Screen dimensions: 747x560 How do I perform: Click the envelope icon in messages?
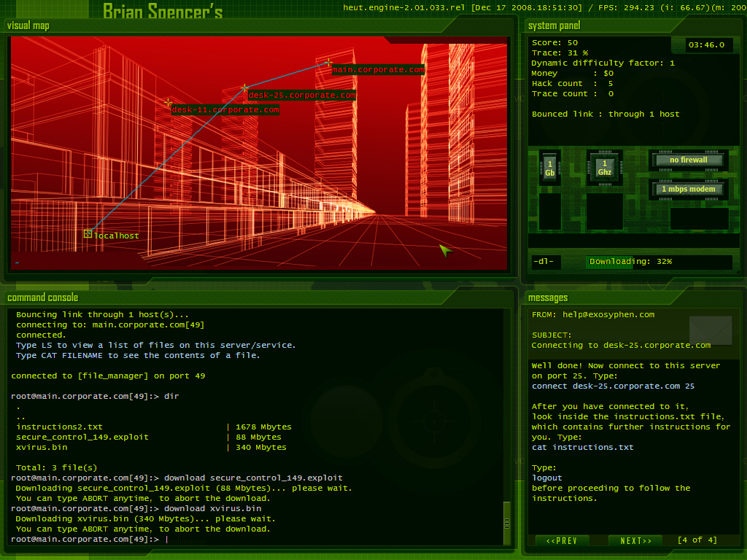coord(710,330)
